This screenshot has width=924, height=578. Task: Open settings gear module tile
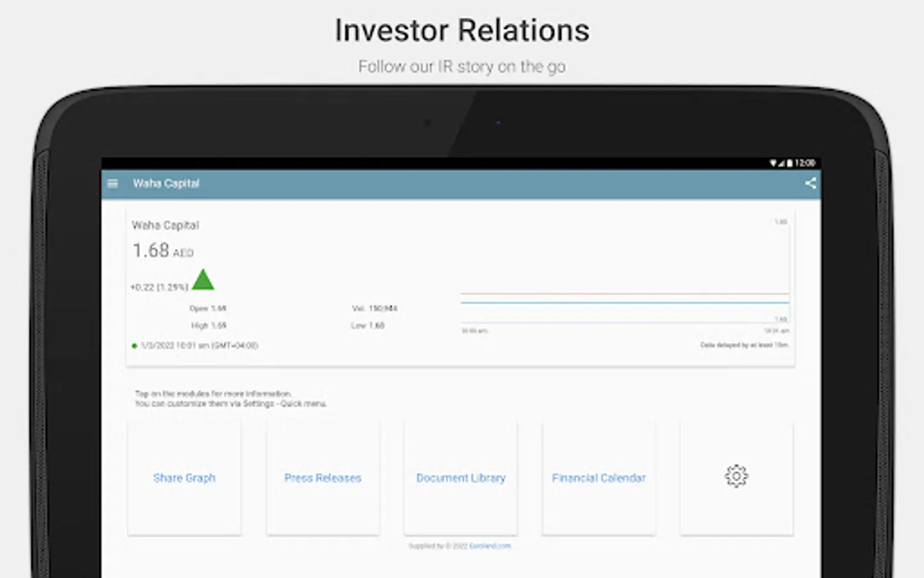click(x=737, y=478)
